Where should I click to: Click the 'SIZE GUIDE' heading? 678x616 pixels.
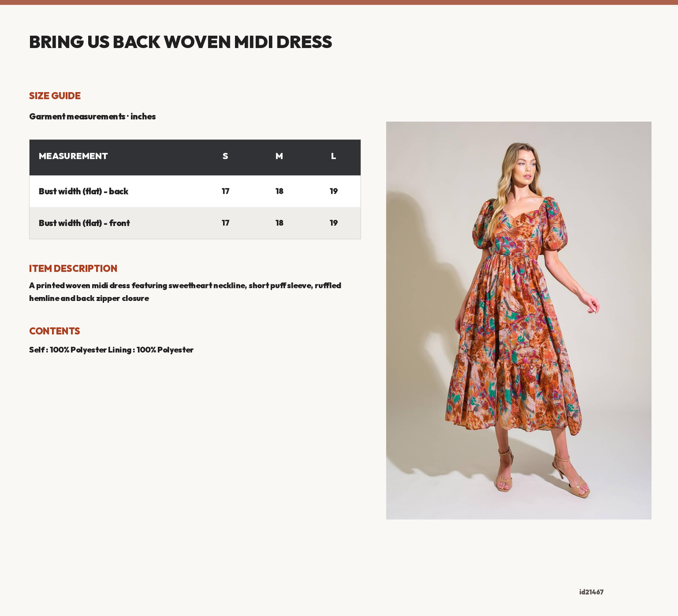coord(55,96)
